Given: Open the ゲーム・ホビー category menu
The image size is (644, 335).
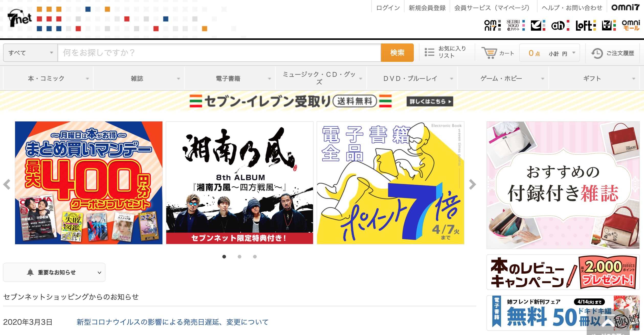Looking at the screenshot, I should pyautogui.click(x=503, y=78).
